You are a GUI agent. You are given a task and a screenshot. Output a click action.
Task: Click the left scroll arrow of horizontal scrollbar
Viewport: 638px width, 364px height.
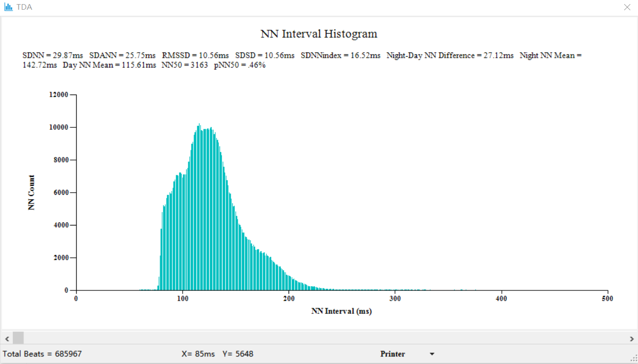7,338
